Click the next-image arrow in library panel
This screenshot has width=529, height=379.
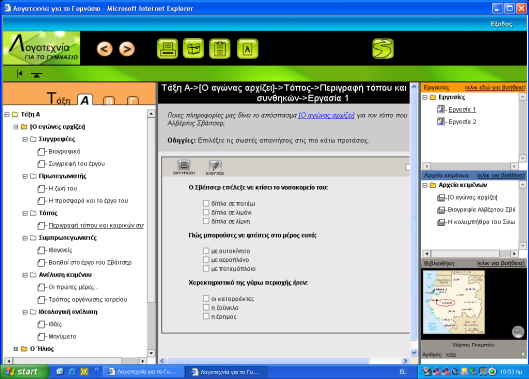(523, 354)
